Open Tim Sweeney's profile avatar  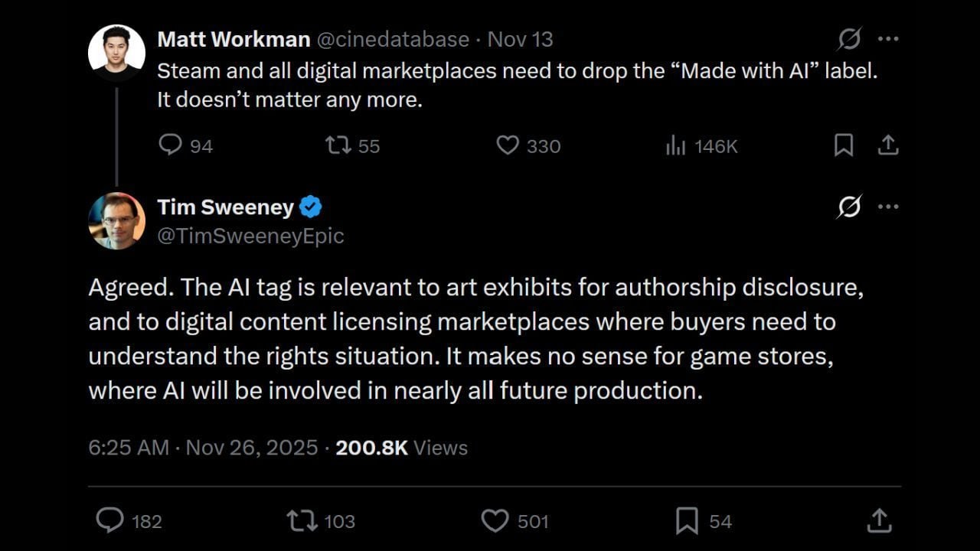116,220
